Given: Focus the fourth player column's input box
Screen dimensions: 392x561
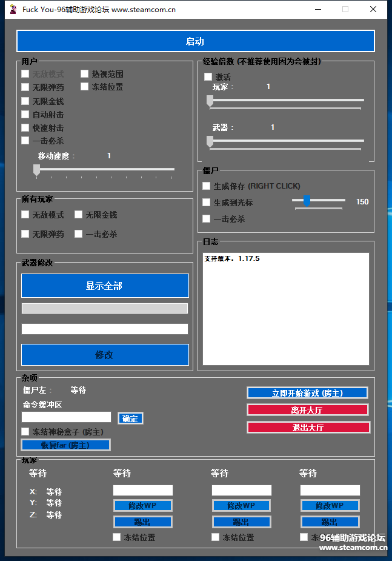Looking at the screenshot, I should (330, 490).
